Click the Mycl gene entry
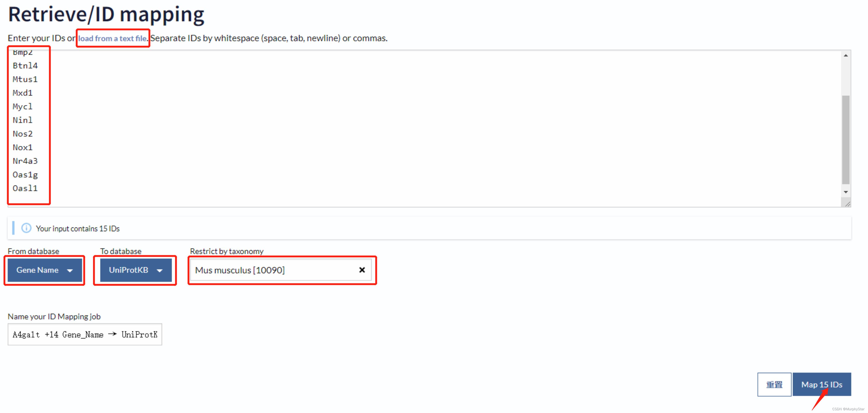868x413 pixels. 22,107
